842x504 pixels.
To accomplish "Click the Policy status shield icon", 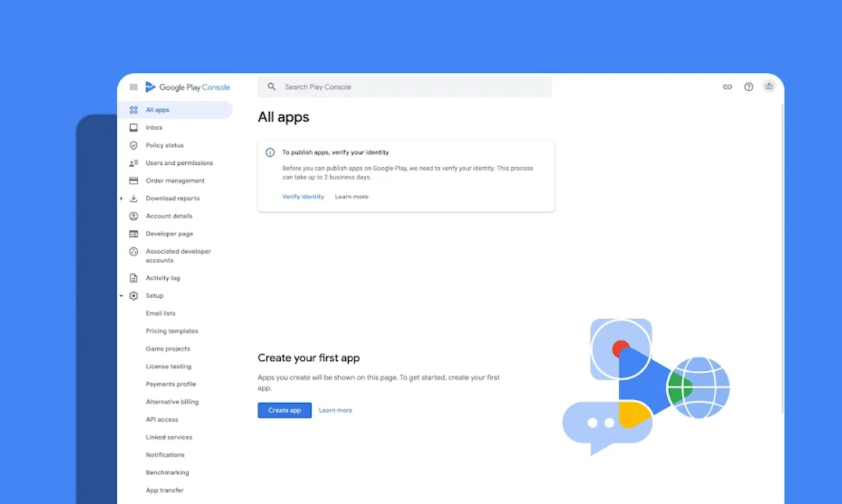I will click(x=133, y=145).
